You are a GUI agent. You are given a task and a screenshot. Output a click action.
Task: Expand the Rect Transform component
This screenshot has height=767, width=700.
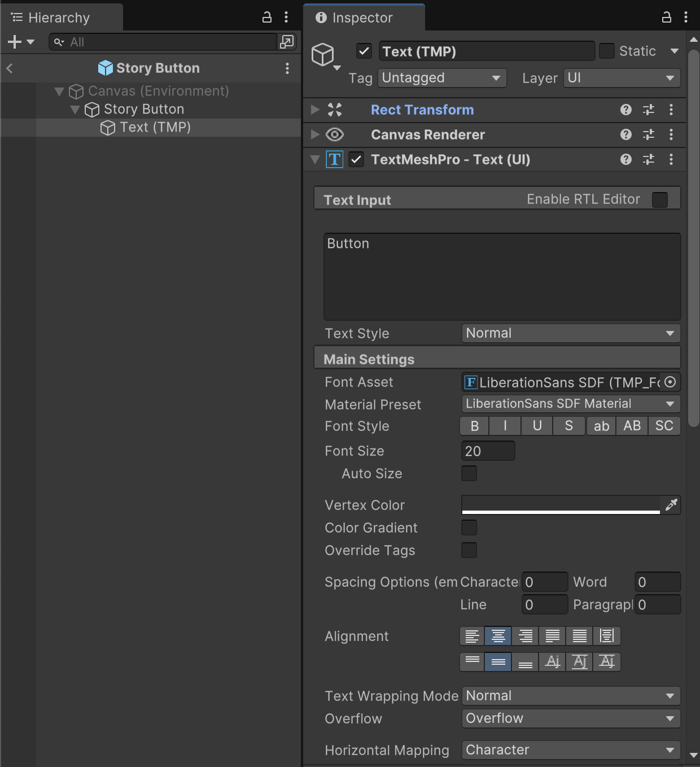pos(316,110)
